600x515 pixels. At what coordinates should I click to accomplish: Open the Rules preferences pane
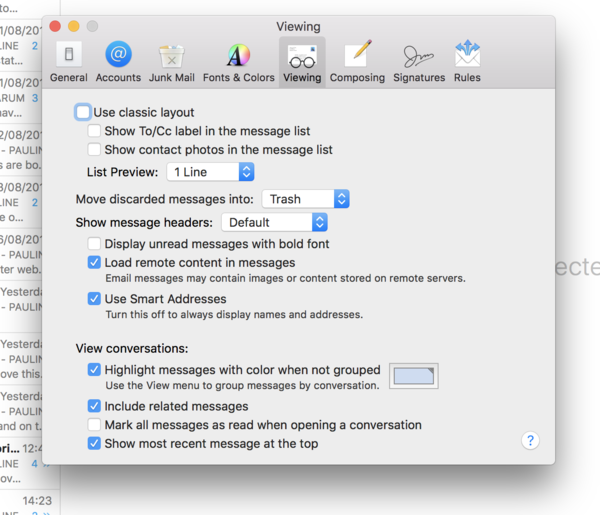(x=467, y=62)
